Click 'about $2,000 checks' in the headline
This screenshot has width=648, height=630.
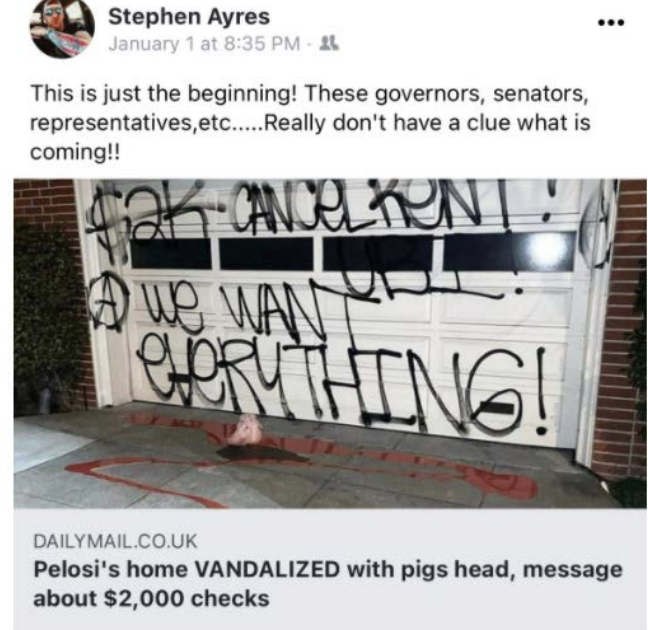pos(151,598)
